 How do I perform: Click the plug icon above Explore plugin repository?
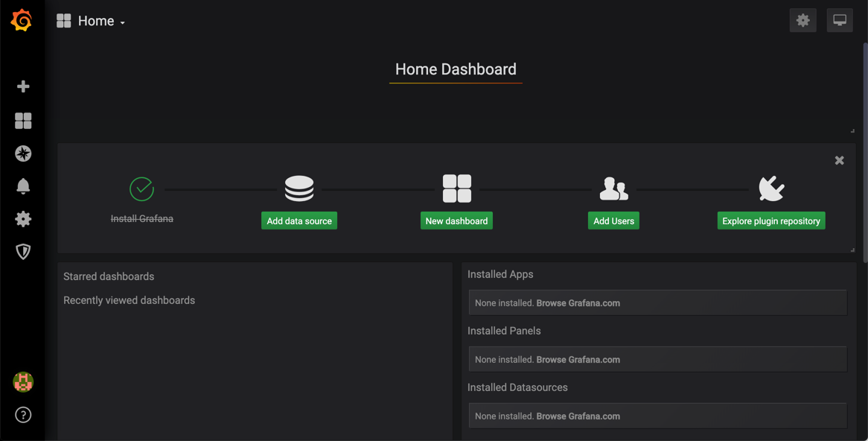click(x=771, y=188)
